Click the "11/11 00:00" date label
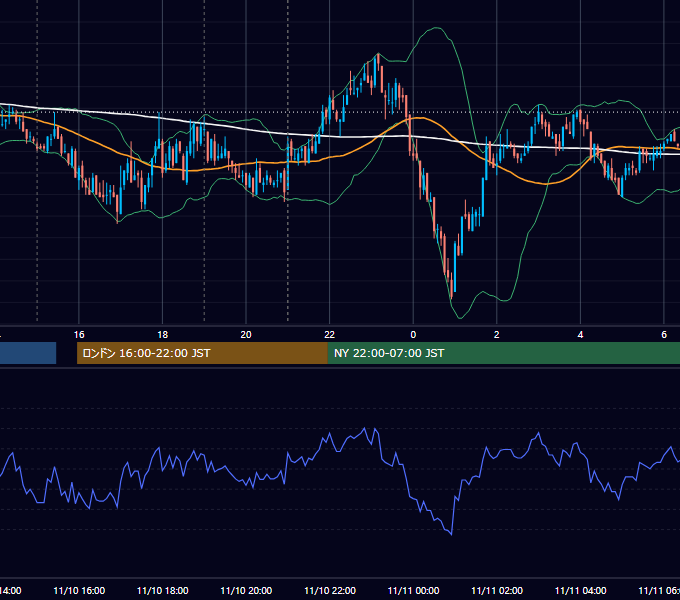 tap(413, 591)
